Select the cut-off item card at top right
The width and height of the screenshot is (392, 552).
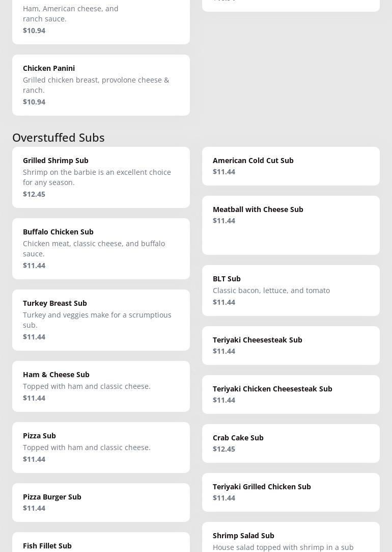coord(291,4)
